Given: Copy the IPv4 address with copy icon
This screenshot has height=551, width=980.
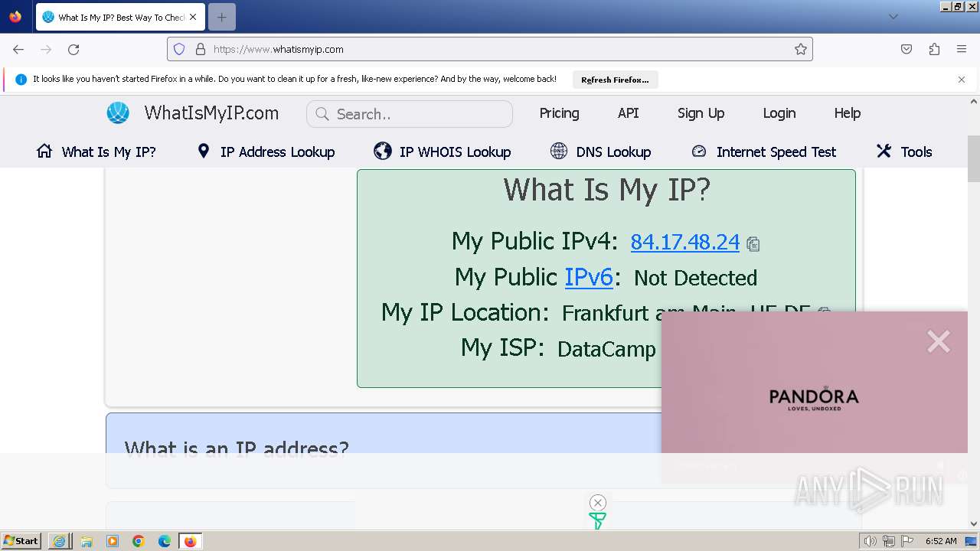Looking at the screenshot, I should click(x=753, y=244).
